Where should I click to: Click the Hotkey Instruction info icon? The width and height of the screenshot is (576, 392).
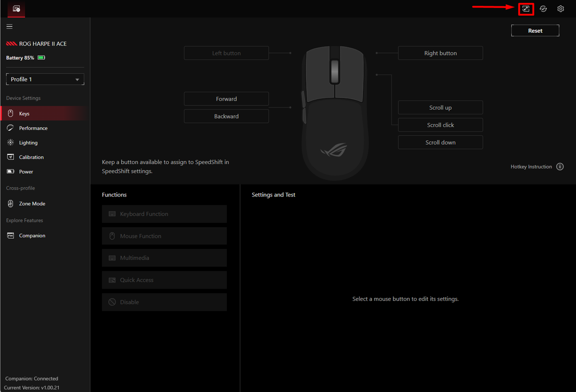(560, 167)
